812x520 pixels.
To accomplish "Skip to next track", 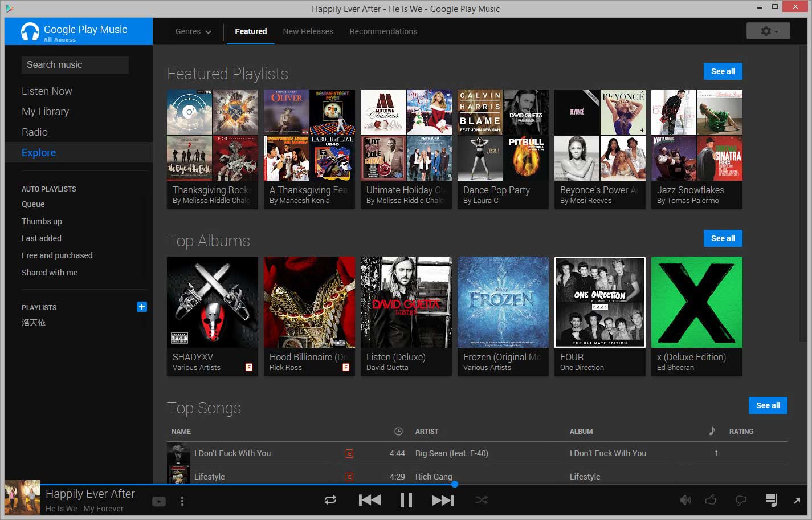I will [443, 500].
